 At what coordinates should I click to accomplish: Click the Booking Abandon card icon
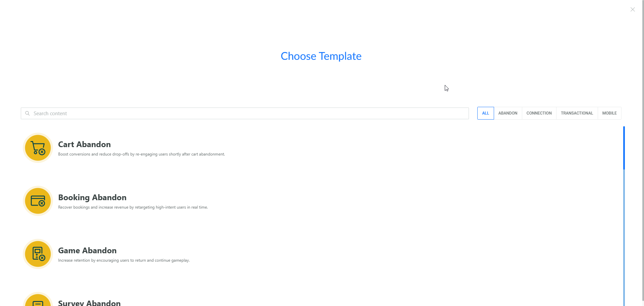coord(38,201)
